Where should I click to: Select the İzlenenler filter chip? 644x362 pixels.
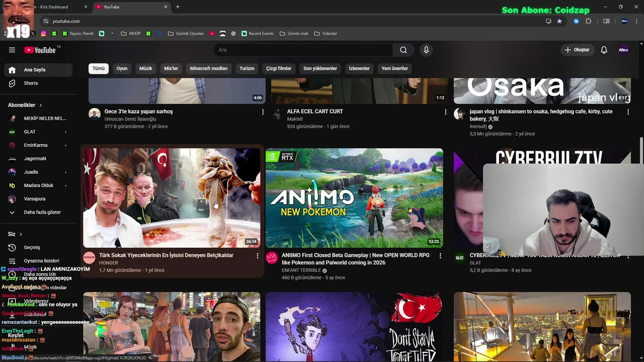(359, 68)
